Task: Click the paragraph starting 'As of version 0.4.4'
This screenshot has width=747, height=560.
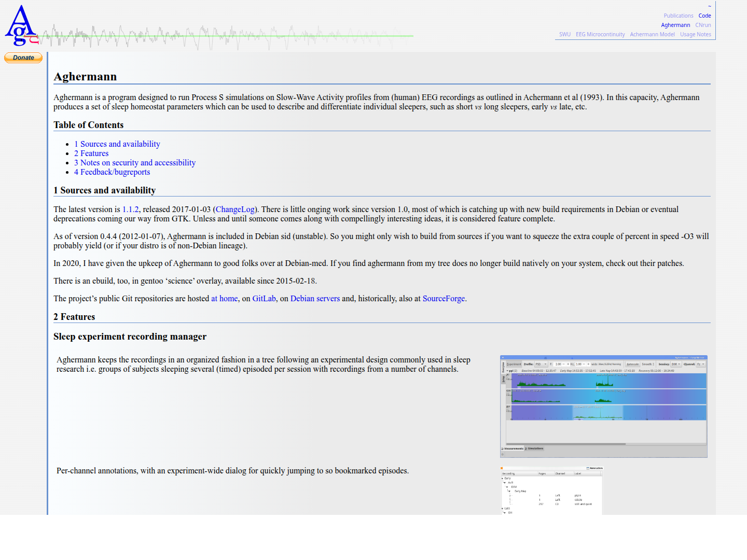Action: [x=381, y=241]
